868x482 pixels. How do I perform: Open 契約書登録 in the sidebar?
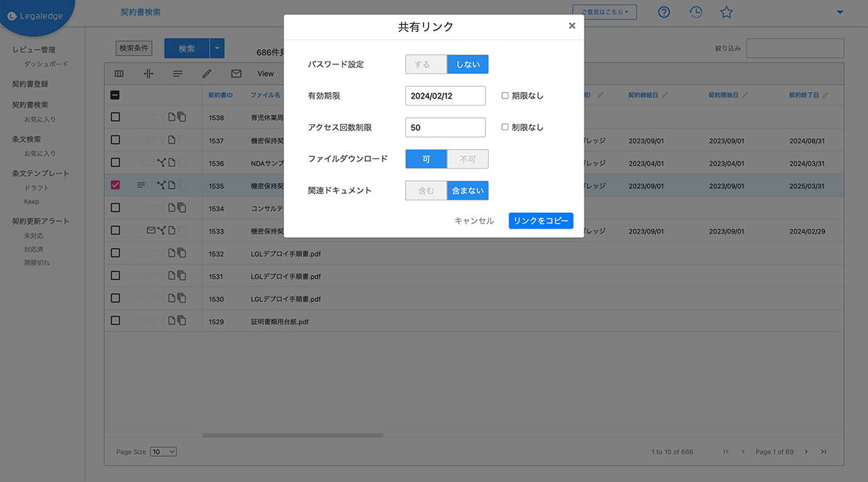click(30, 84)
